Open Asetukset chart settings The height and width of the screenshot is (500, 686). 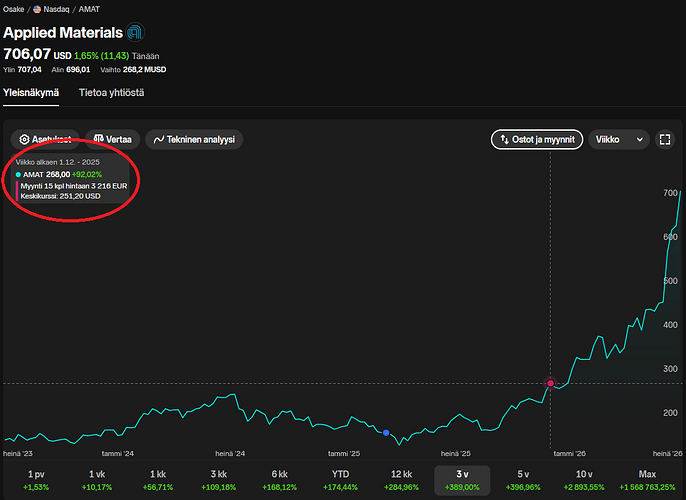45,140
